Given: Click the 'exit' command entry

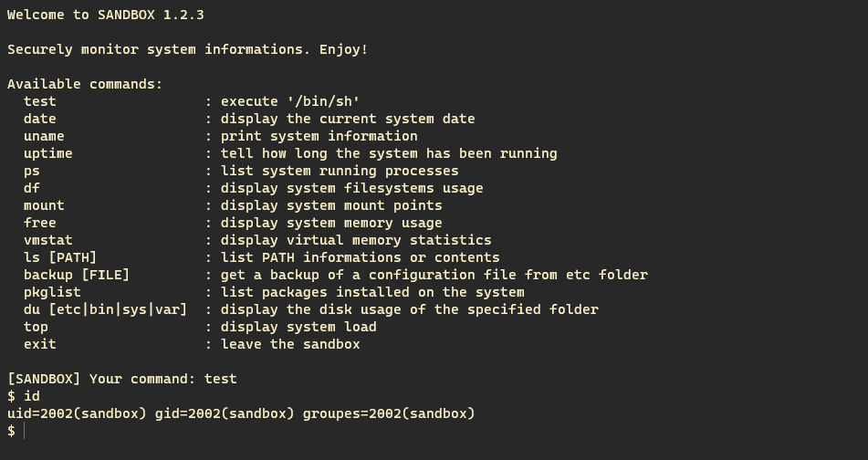Looking at the screenshot, I should pos(40,344).
